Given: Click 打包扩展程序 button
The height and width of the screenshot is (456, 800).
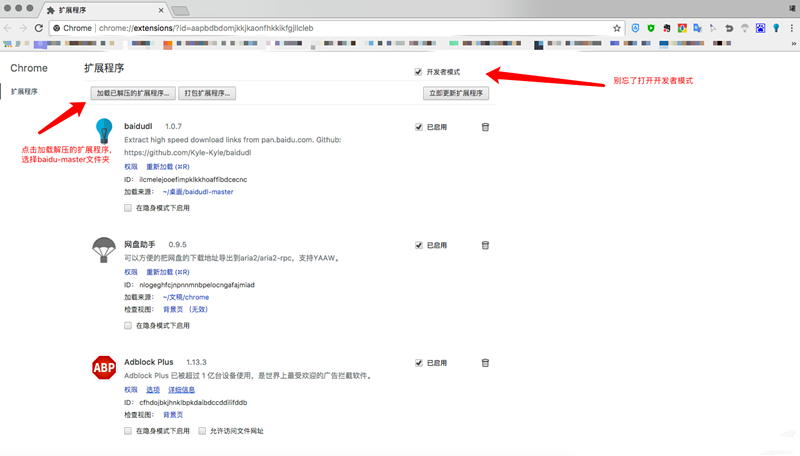Looking at the screenshot, I should pos(207,93).
